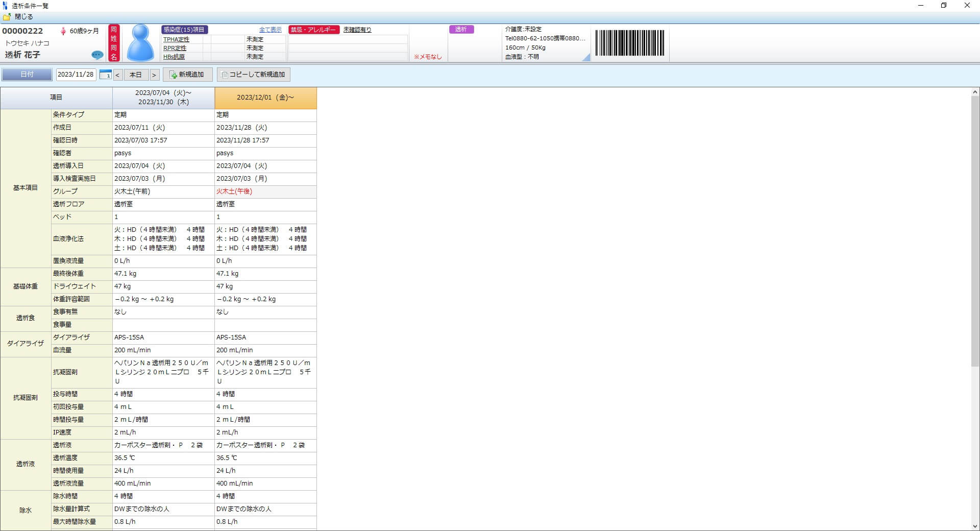The image size is (980, 531).
Task: Open 未確認有り allergy link
Action: (357, 30)
